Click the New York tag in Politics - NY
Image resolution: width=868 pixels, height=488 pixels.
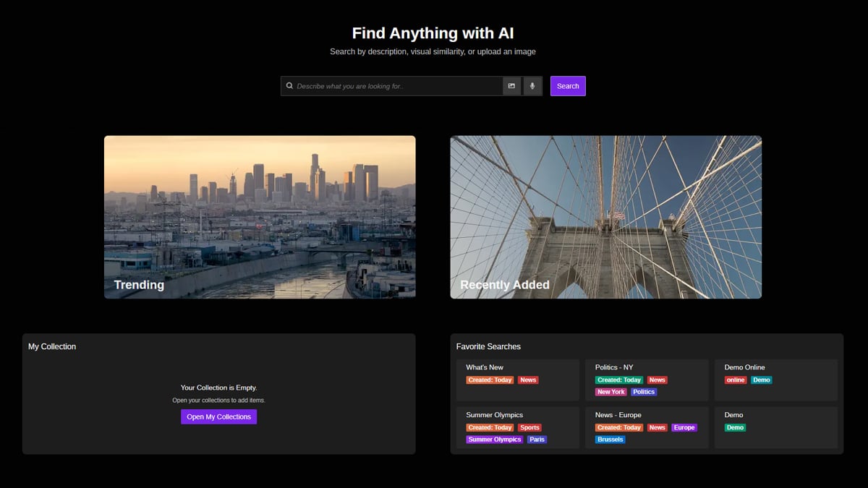pyautogui.click(x=611, y=392)
